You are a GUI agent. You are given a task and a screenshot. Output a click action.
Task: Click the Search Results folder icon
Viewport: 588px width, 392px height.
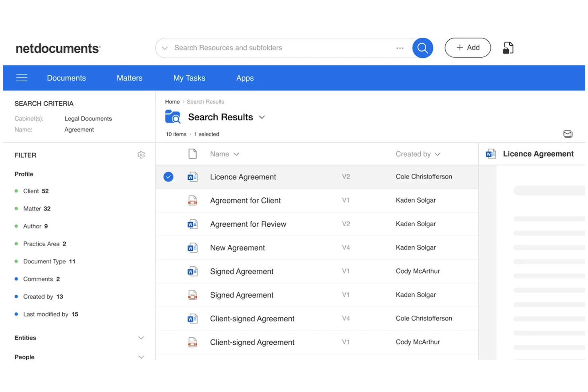(173, 117)
